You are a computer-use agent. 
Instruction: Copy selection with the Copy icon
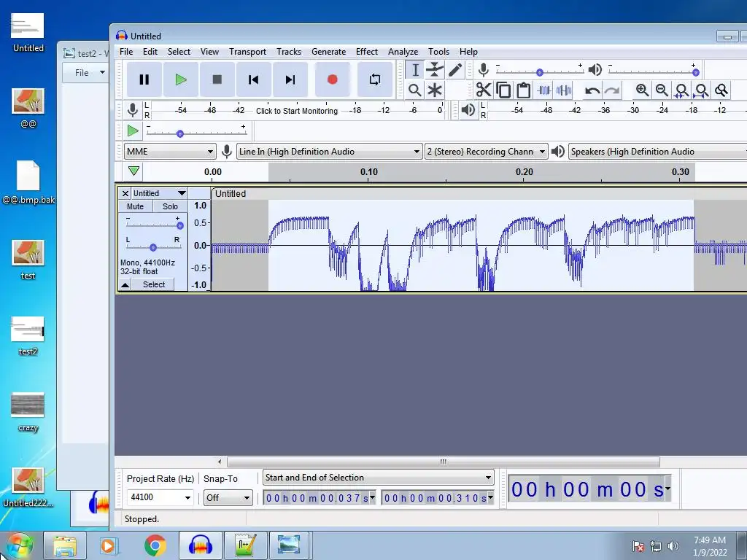[503, 90]
